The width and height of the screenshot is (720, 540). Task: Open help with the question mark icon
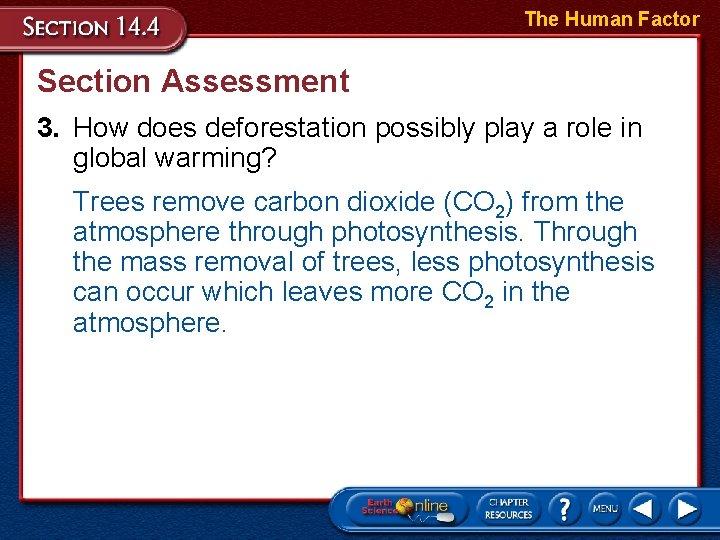pyautogui.click(x=564, y=509)
